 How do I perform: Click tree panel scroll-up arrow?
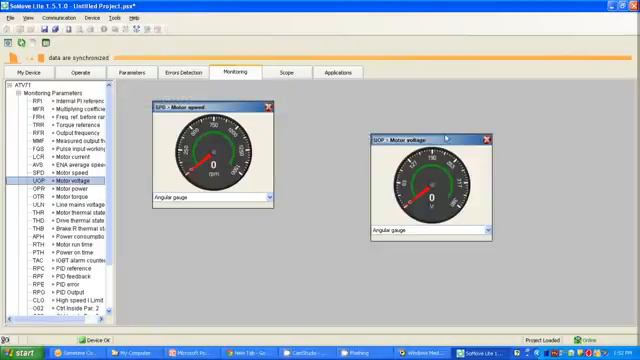pyautogui.click(x=109, y=85)
